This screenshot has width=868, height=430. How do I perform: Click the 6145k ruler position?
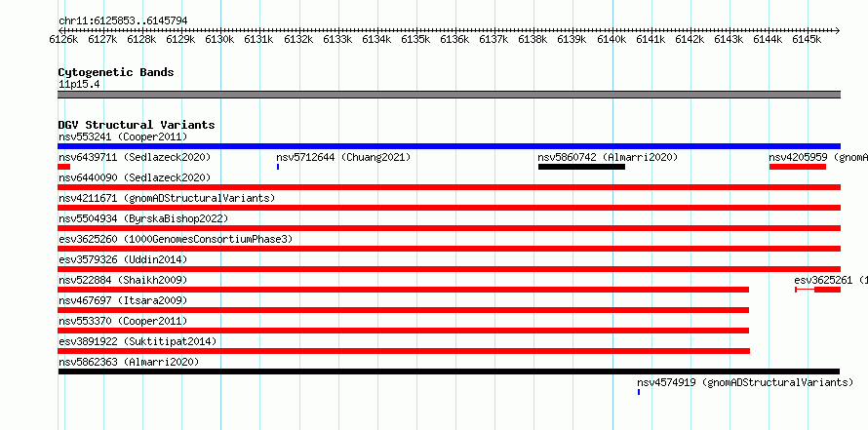[x=808, y=39]
